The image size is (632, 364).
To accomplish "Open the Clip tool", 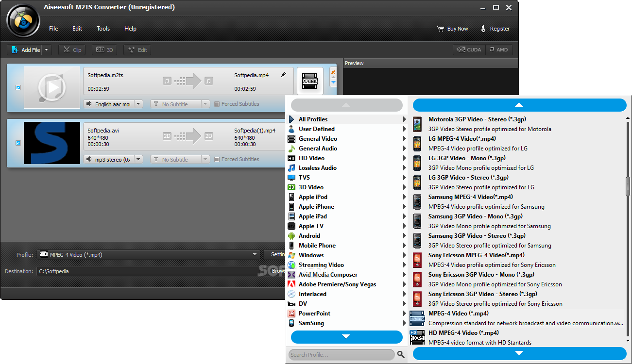I will pos(72,50).
